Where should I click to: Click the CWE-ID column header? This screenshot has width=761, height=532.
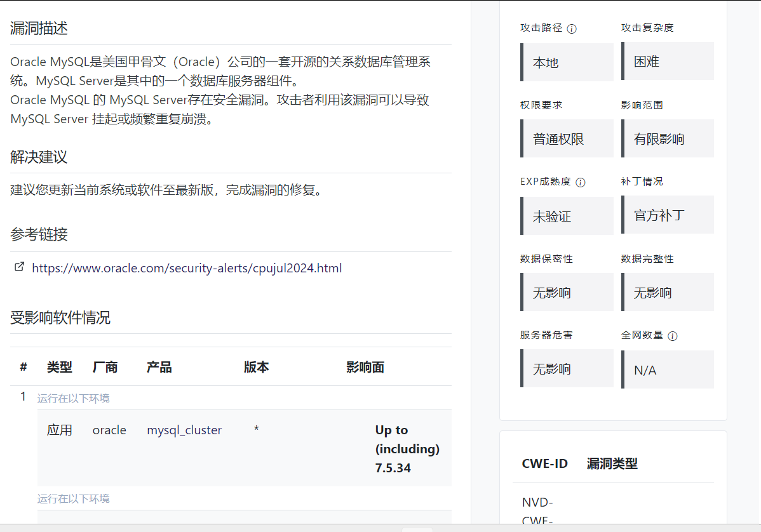click(545, 463)
